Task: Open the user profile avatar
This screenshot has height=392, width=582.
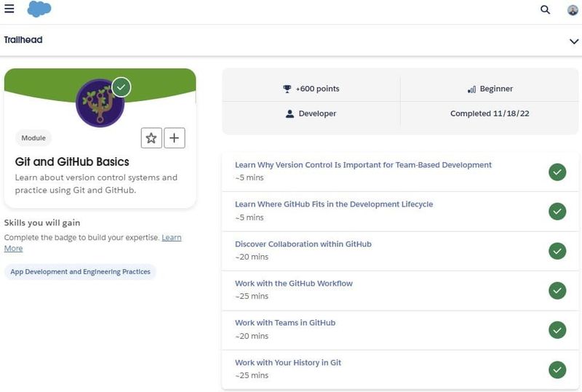Action: 573,9
